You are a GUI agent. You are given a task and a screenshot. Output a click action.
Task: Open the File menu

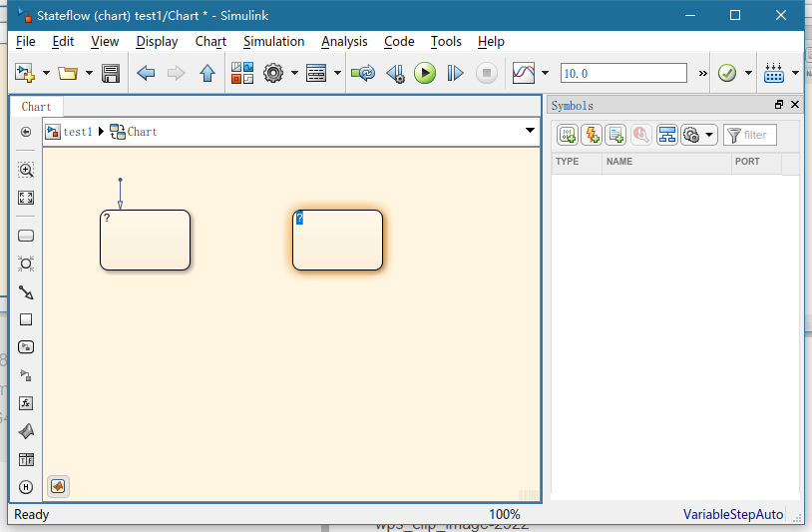coord(25,42)
